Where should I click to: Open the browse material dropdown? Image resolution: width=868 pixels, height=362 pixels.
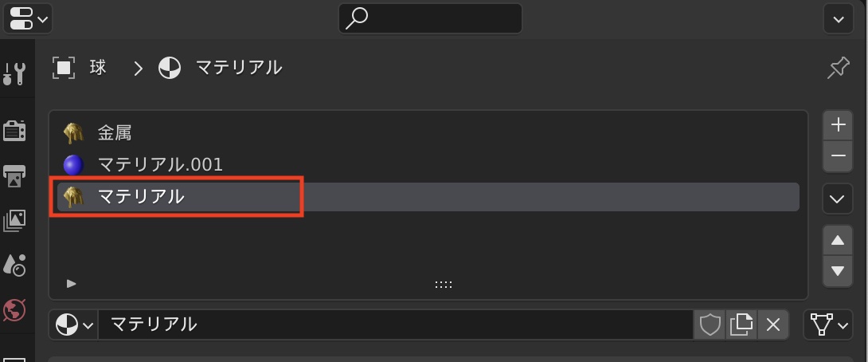click(x=73, y=325)
